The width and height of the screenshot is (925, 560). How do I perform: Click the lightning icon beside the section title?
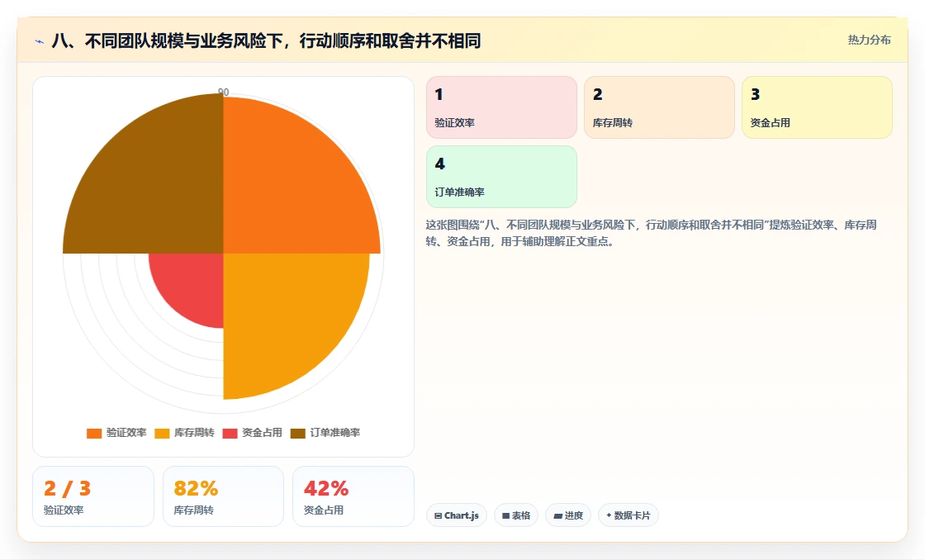(40, 41)
